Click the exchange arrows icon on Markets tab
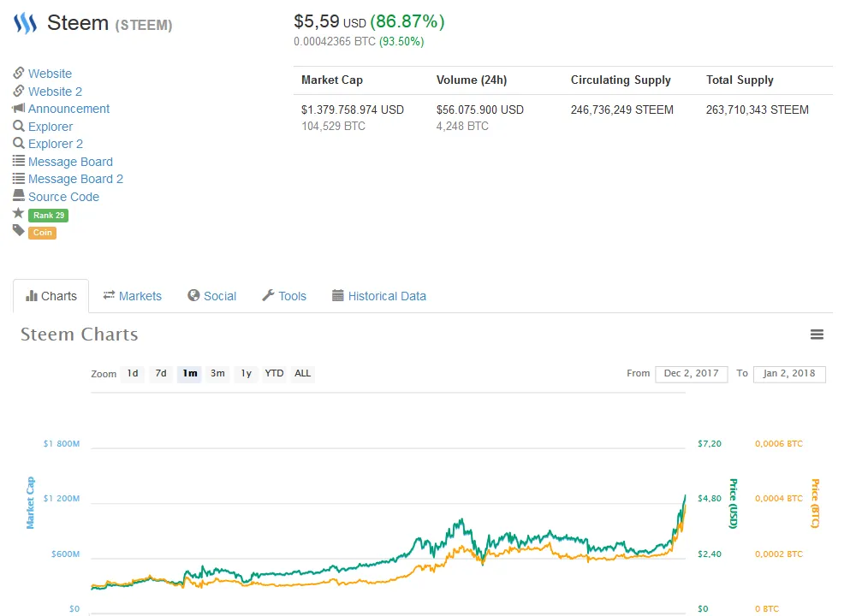 [110, 295]
